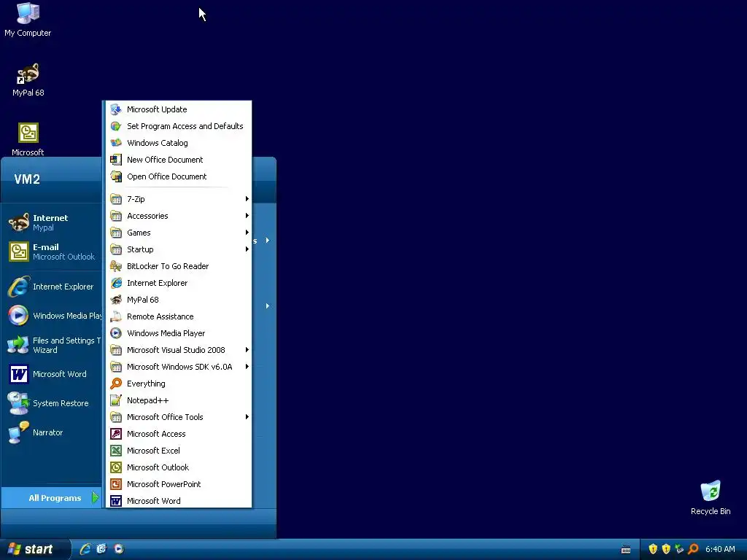Click the Internet Explorer quick launch icon

pos(85,549)
